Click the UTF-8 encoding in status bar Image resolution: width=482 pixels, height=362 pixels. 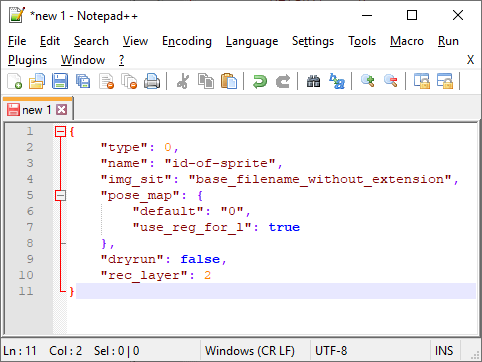click(x=331, y=351)
